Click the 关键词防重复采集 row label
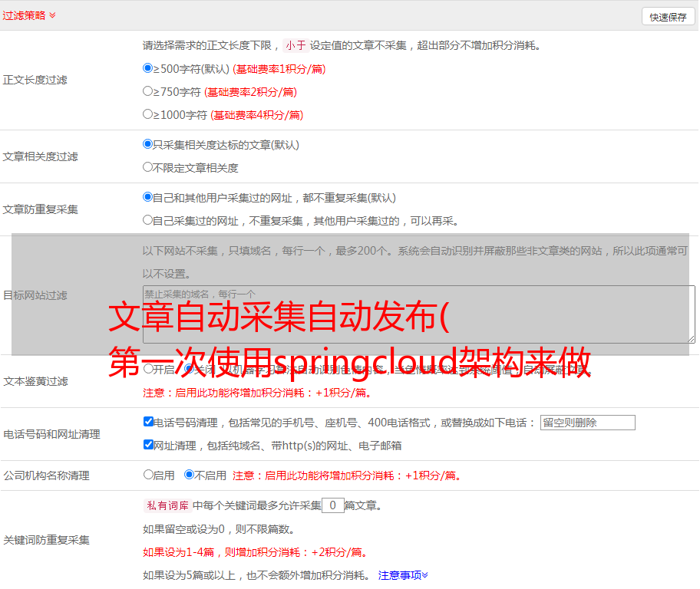Screen dimensions: 700x589 [46, 540]
